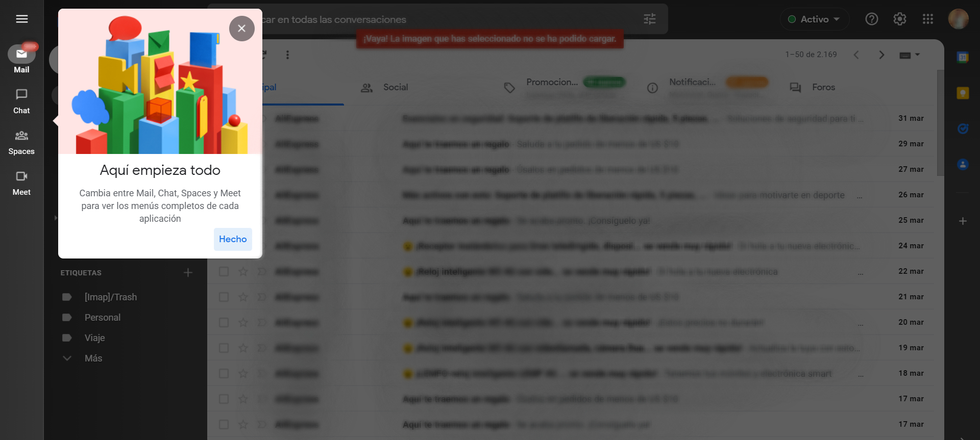Open the help question mark icon
980x440 pixels.
tap(871, 19)
